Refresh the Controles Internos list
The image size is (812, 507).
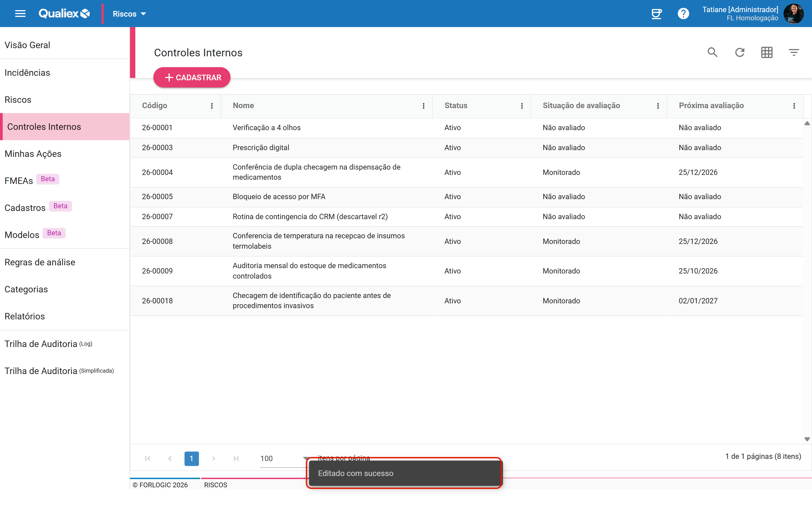740,52
